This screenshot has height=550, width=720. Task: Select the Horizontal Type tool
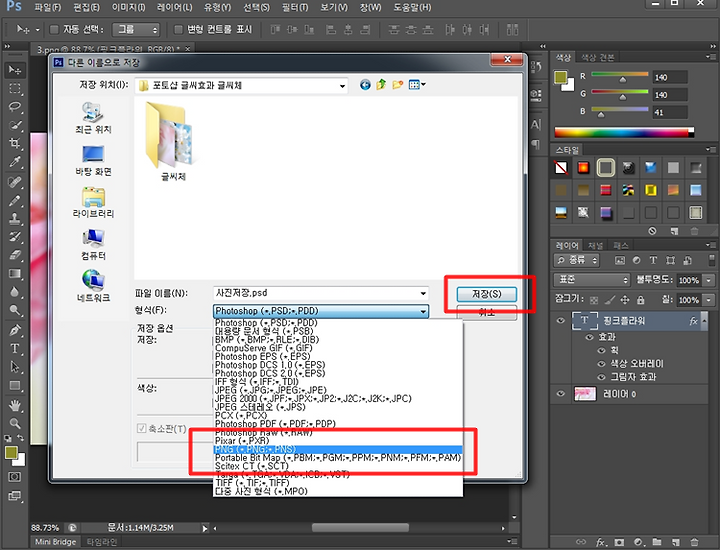[15, 348]
